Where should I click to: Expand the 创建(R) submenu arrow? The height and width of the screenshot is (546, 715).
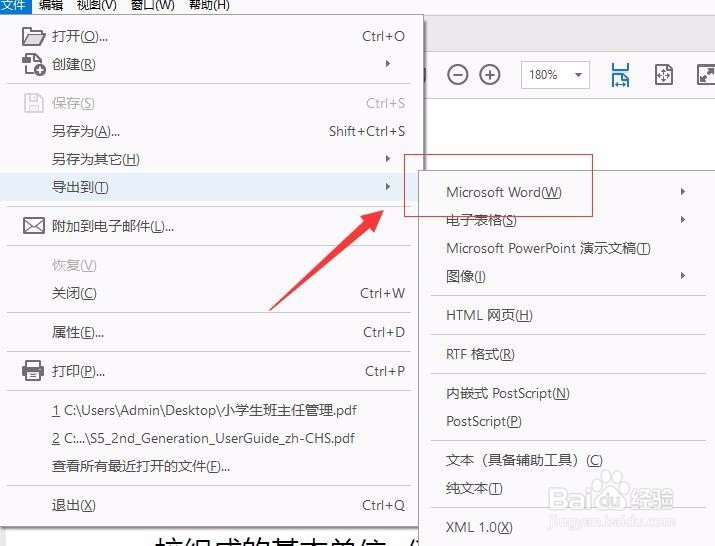pos(388,63)
